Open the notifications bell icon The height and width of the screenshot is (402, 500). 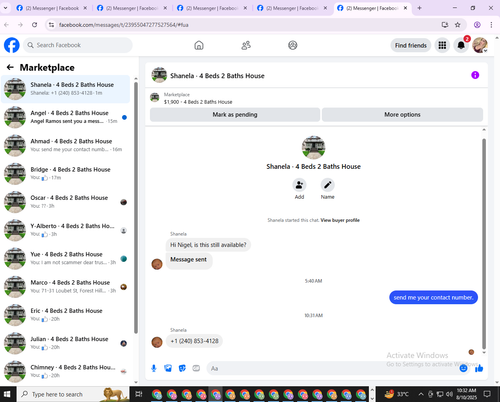click(461, 45)
